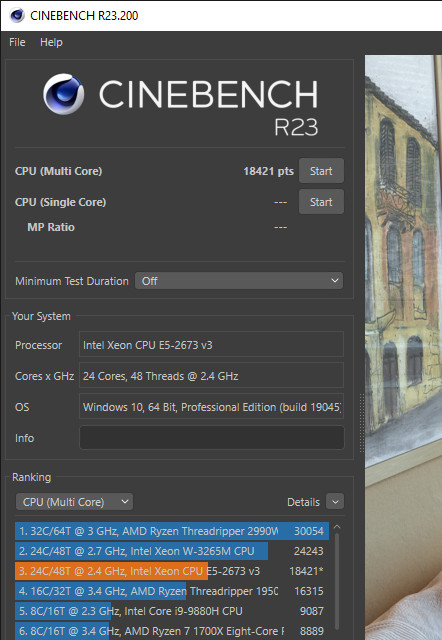Start the CPU Single Core test
Screen dimensions: 442x640
(321, 202)
